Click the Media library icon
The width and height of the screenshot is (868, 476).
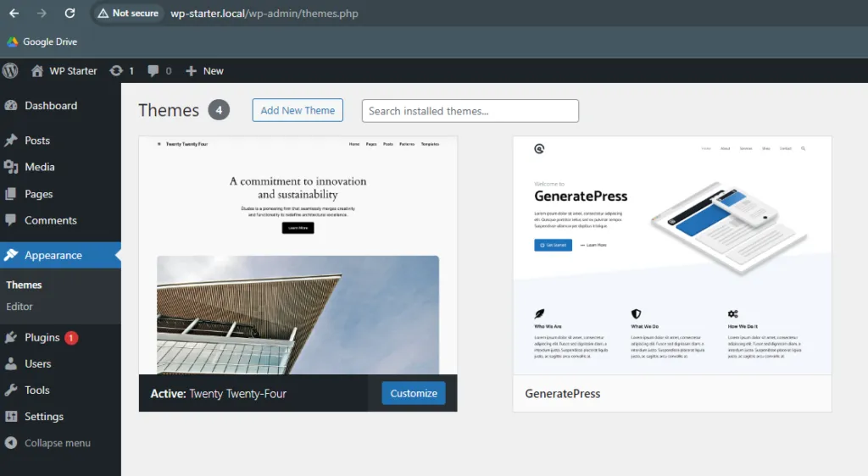coord(10,167)
